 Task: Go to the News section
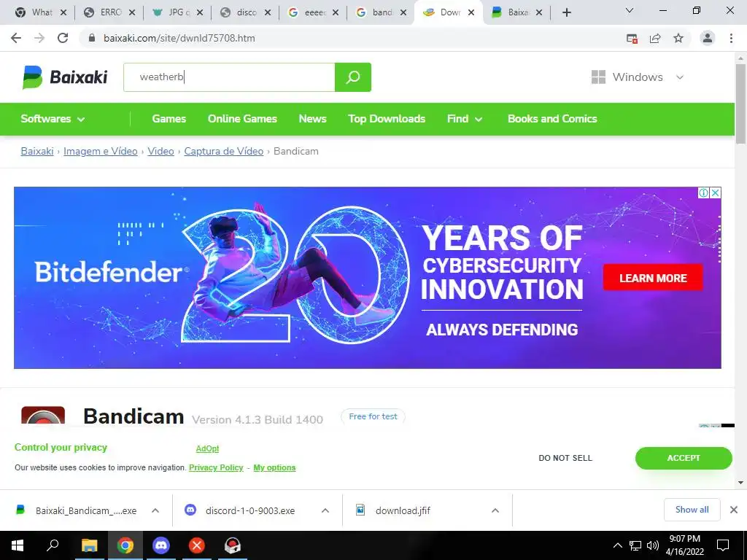coord(312,119)
